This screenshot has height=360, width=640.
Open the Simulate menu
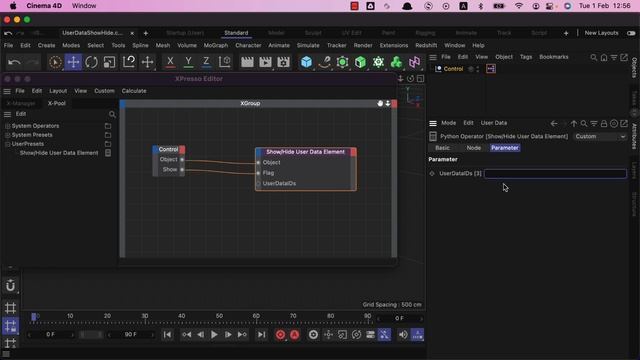point(308,45)
